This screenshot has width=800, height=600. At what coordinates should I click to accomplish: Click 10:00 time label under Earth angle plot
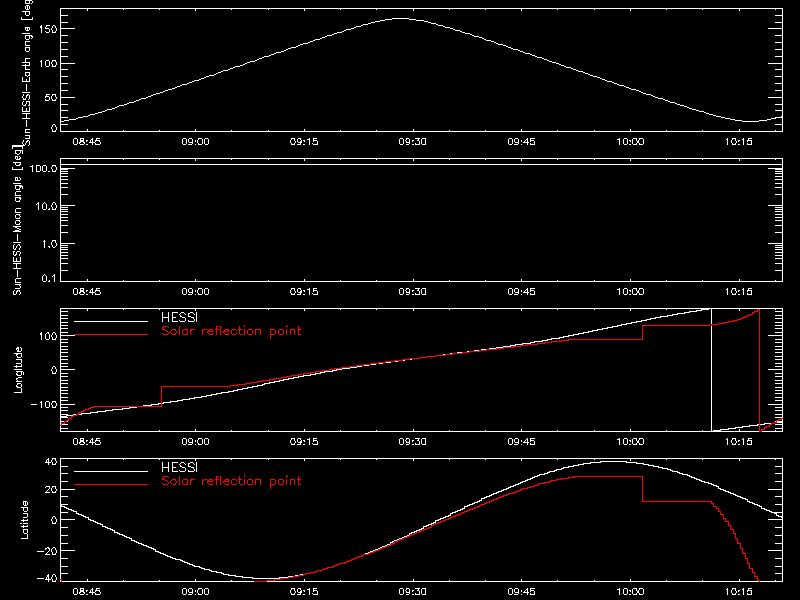(x=630, y=141)
